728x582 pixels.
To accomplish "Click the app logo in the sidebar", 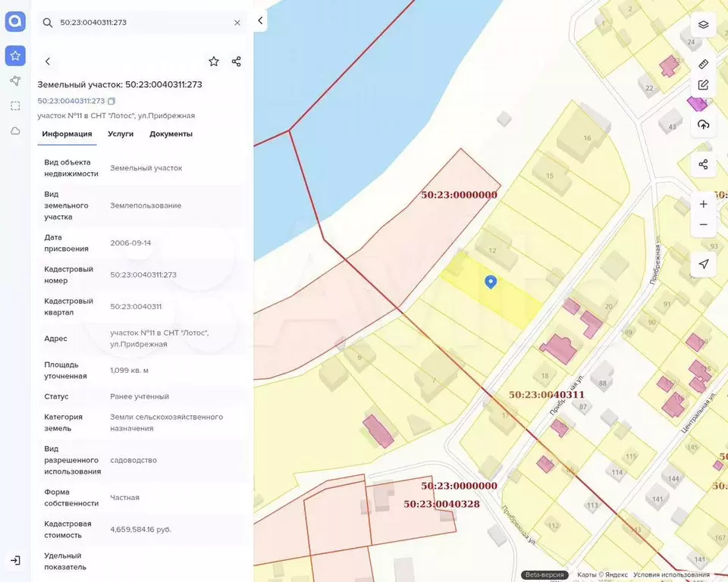I will [15, 21].
